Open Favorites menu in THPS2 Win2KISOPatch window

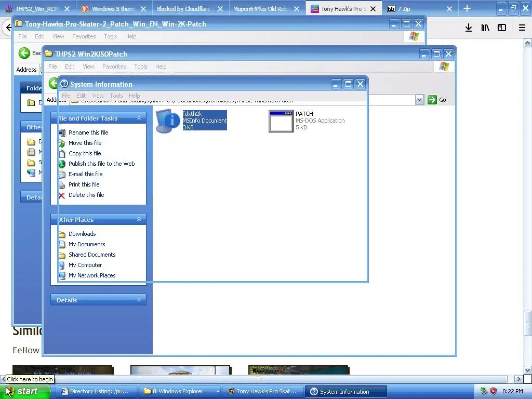pyautogui.click(x=114, y=66)
